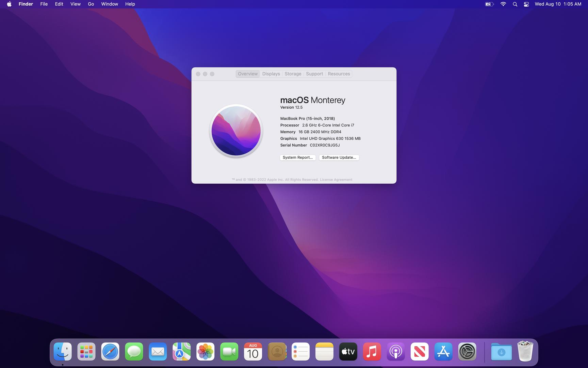Open Calendar showing Aug 10
The image size is (588, 368).
click(x=253, y=352)
